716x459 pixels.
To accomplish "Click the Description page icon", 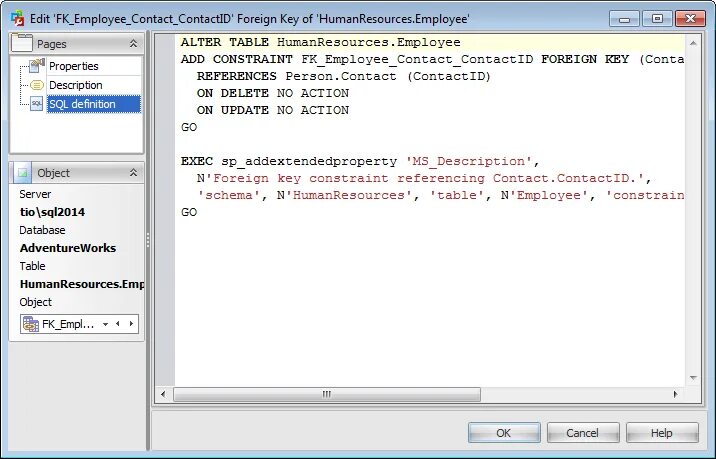I will (x=37, y=85).
